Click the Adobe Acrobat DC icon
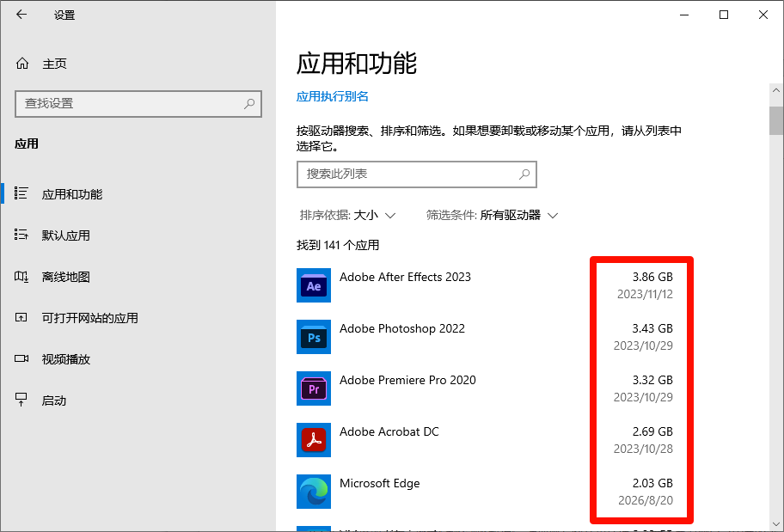The image size is (784, 532). click(x=314, y=440)
